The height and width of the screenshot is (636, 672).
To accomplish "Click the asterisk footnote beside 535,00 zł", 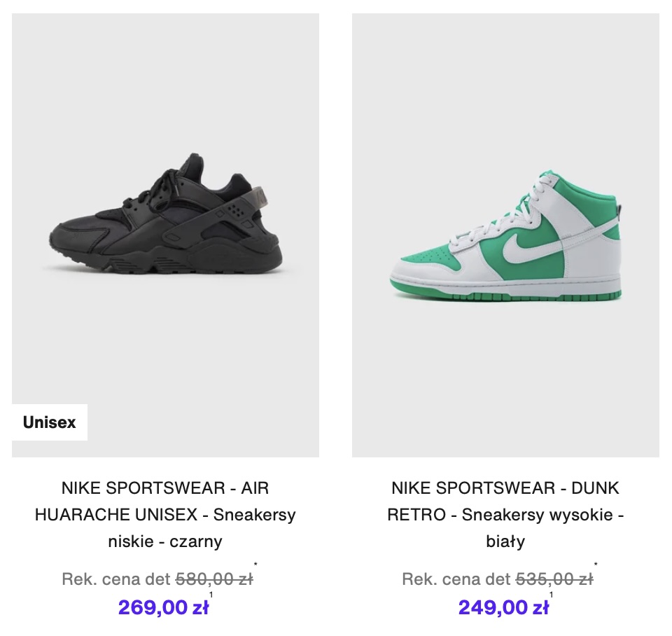I will [x=596, y=565].
